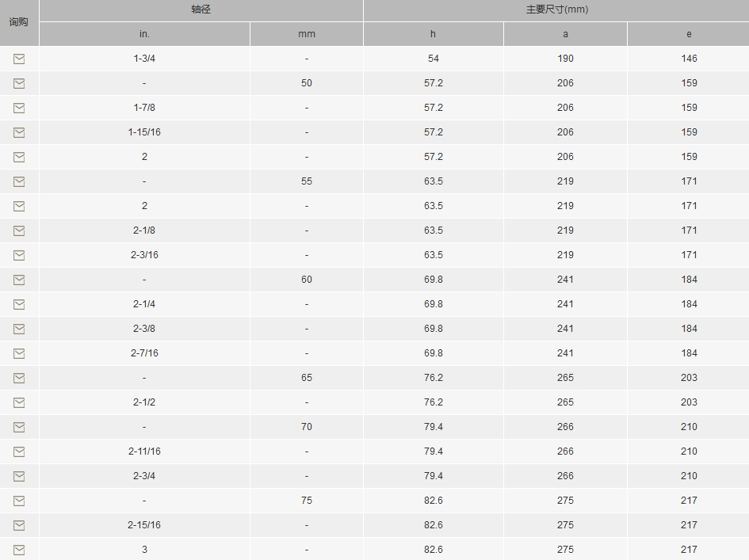Image resolution: width=749 pixels, height=560 pixels.
Task: Click envelope icon for 2-3/16 row
Action: pos(19,255)
